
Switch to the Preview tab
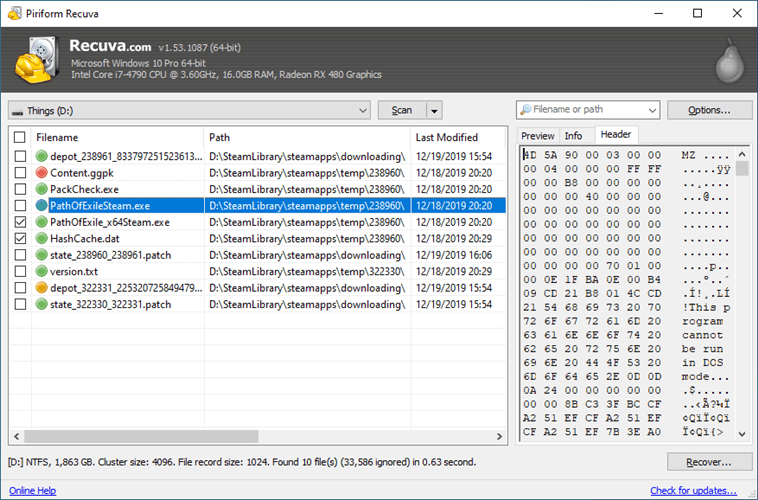[x=538, y=136]
